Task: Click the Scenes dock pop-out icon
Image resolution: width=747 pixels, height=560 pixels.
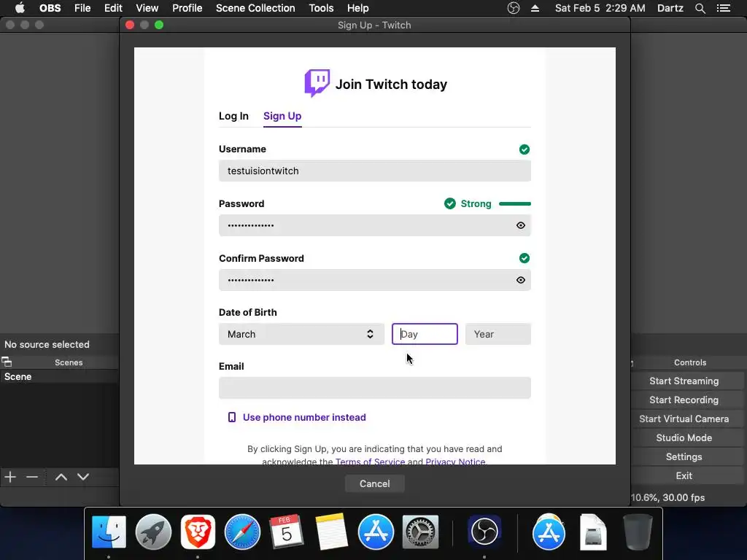Action: pos(7,362)
